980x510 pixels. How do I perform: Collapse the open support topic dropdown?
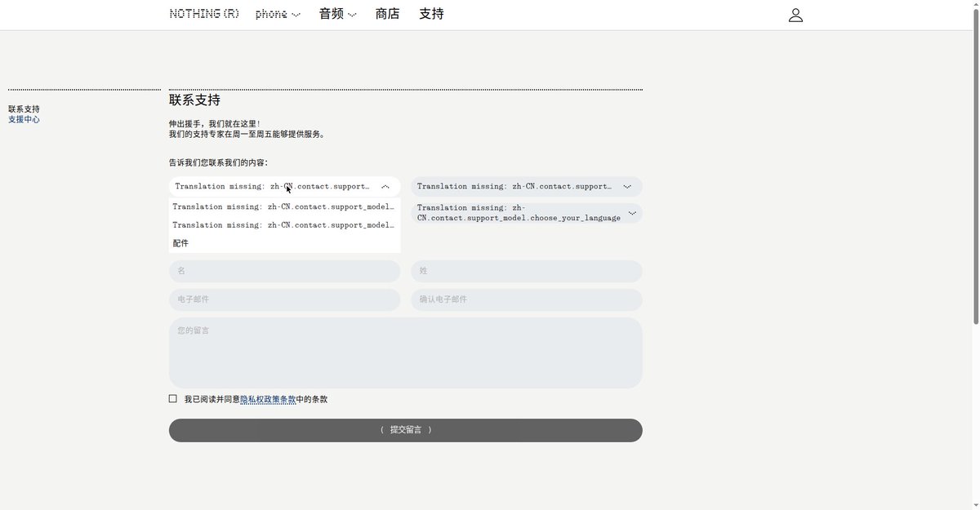[284, 186]
